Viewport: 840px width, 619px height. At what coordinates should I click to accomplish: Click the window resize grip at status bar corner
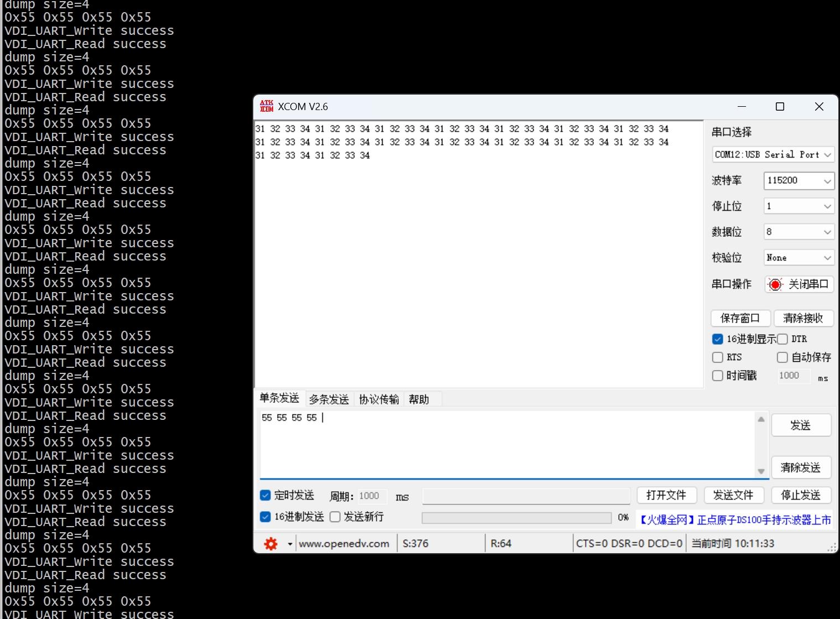(x=831, y=547)
